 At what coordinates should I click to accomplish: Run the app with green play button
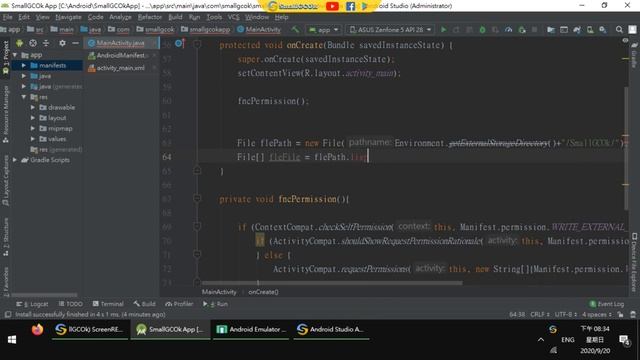coord(444,30)
